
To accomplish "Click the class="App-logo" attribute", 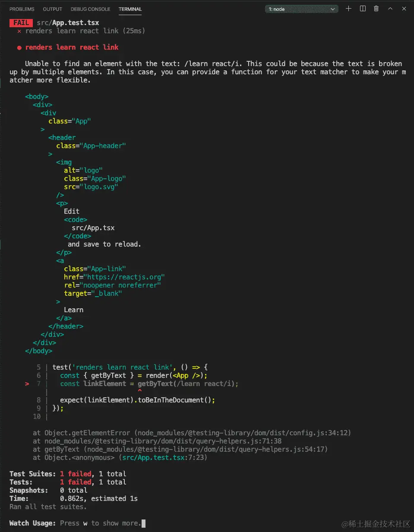I will [95, 178].
